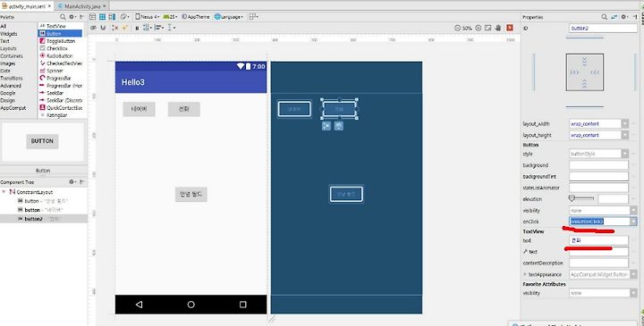Image resolution: width=644 pixels, height=326 pixels.
Task: Pick RadioButton widget from the Palette
Action: 60,55
